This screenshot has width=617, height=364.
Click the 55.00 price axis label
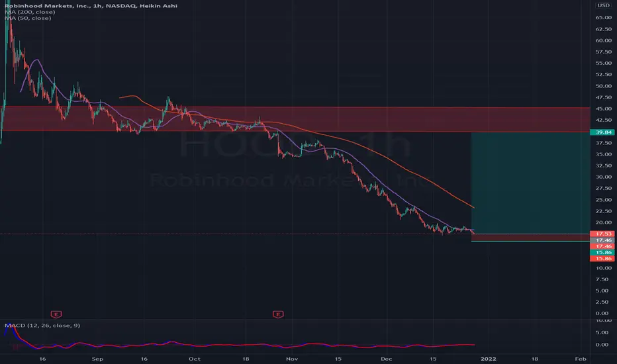pos(603,63)
